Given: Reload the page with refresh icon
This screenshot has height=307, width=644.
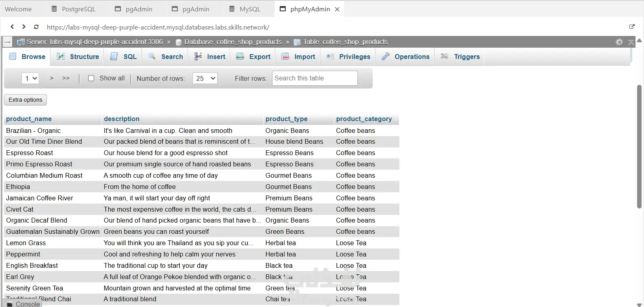Looking at the screenshot, I should pyautogui.click(x=36, y=27).
